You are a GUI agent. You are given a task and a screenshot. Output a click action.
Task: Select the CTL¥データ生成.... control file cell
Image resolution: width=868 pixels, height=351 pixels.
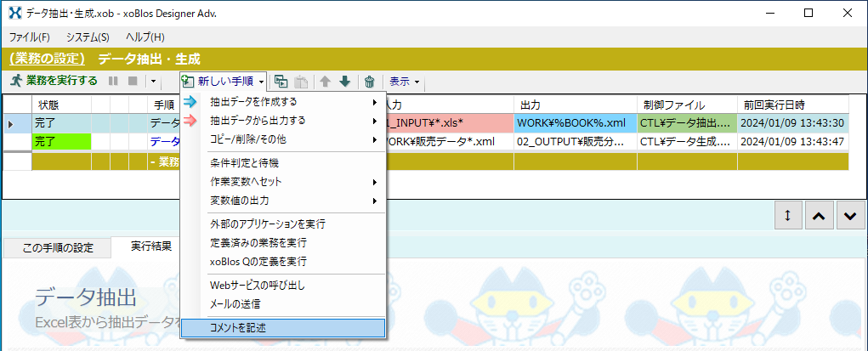687,142
